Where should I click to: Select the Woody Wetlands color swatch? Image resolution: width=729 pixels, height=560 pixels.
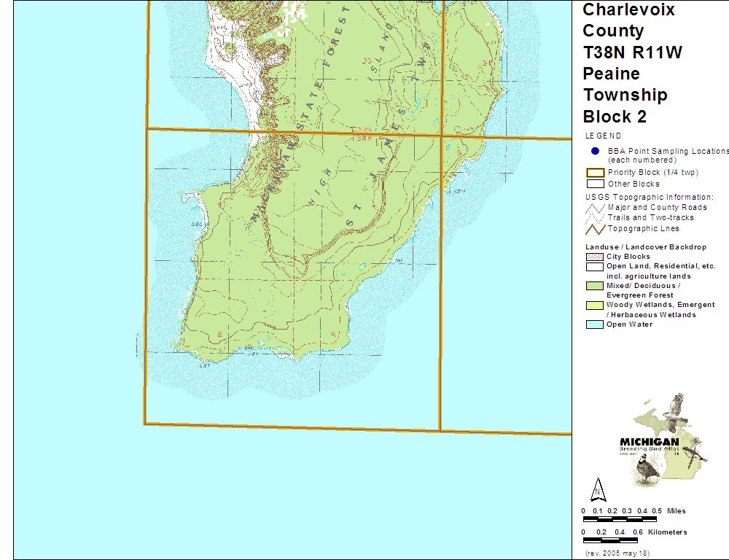(x=595, y=305)
